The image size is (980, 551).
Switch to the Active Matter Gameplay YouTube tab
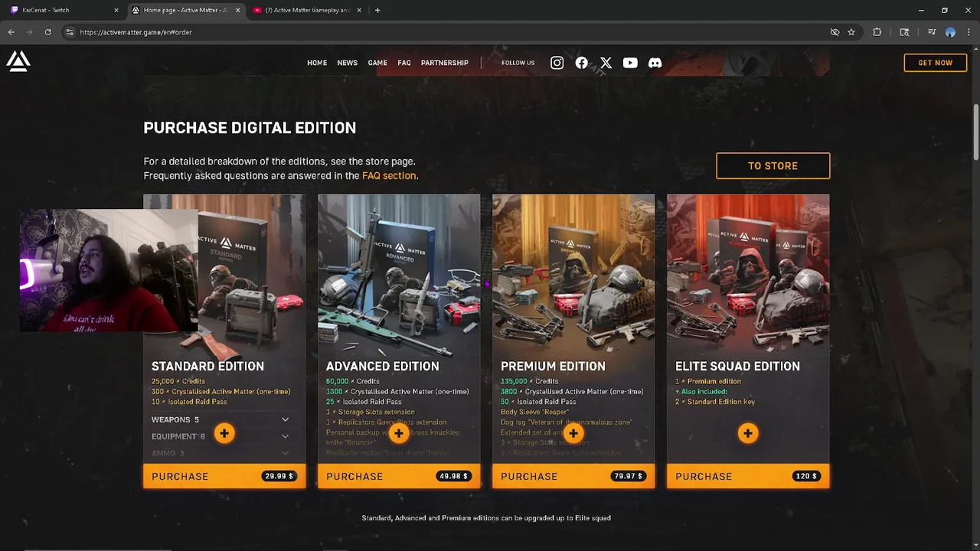306,10
